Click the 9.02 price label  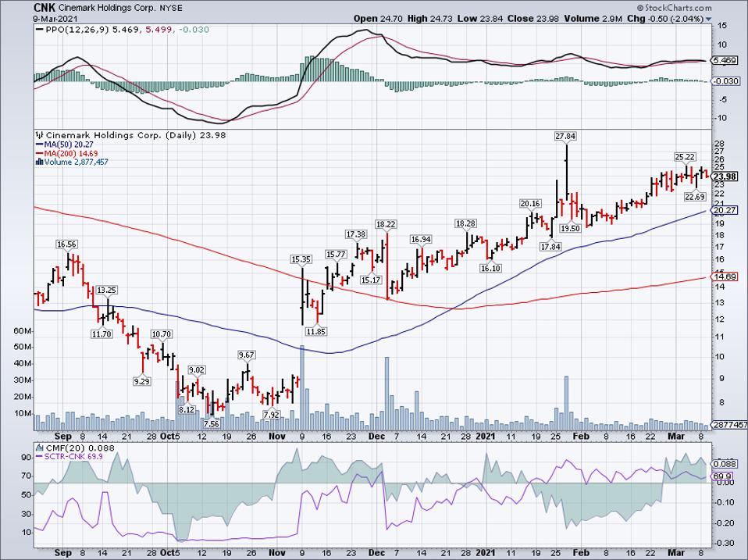coord(197,369)
